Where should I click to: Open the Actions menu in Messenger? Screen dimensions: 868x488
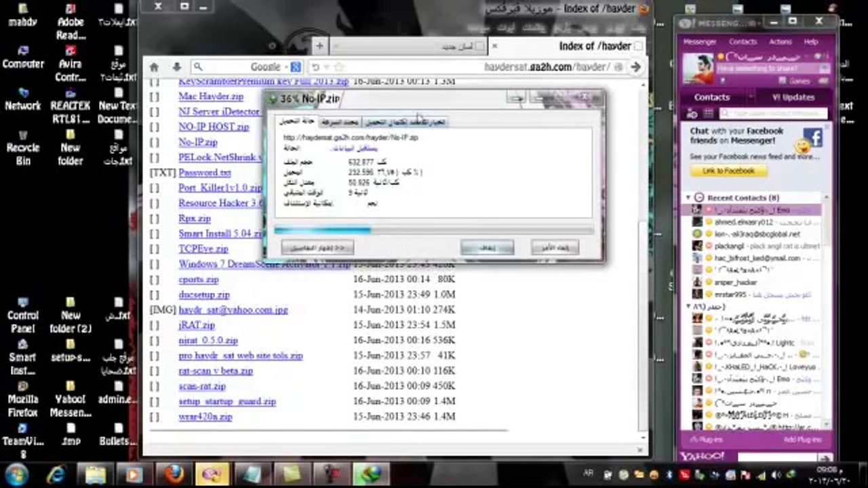click(x=780, y=41)
